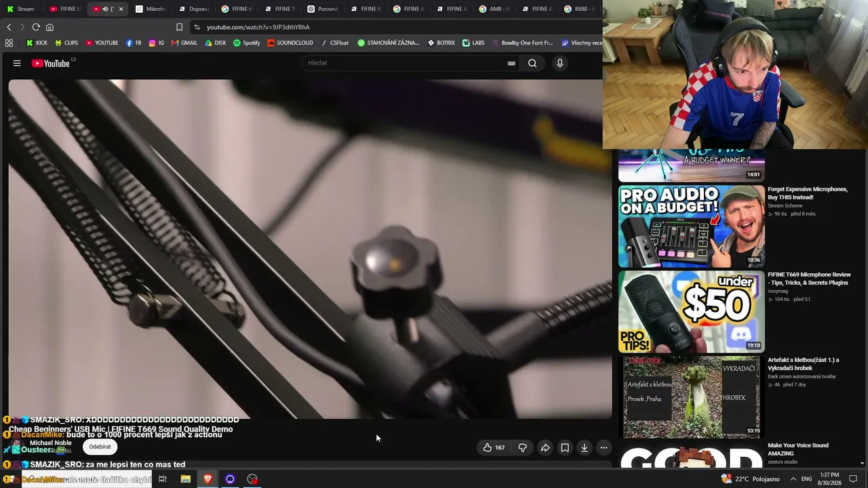Open the Windows notification center icon

click(853, 479)
